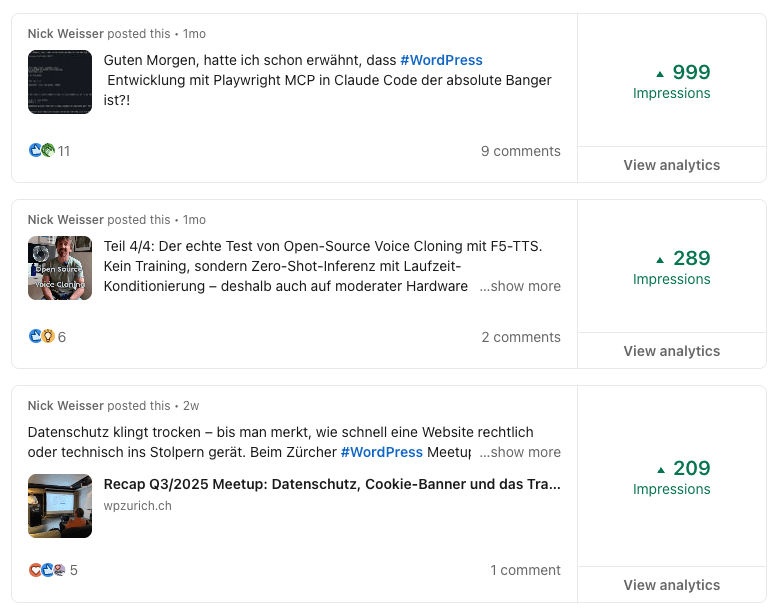Expand the Datenschutz post with show more
This screenshot has width=779, height=614.
point(520,452)
